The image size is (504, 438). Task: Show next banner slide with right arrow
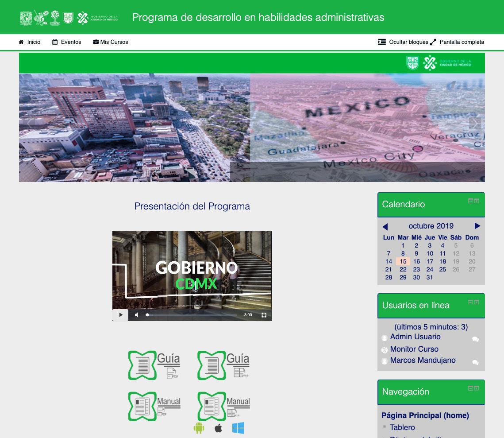(475, 123)
